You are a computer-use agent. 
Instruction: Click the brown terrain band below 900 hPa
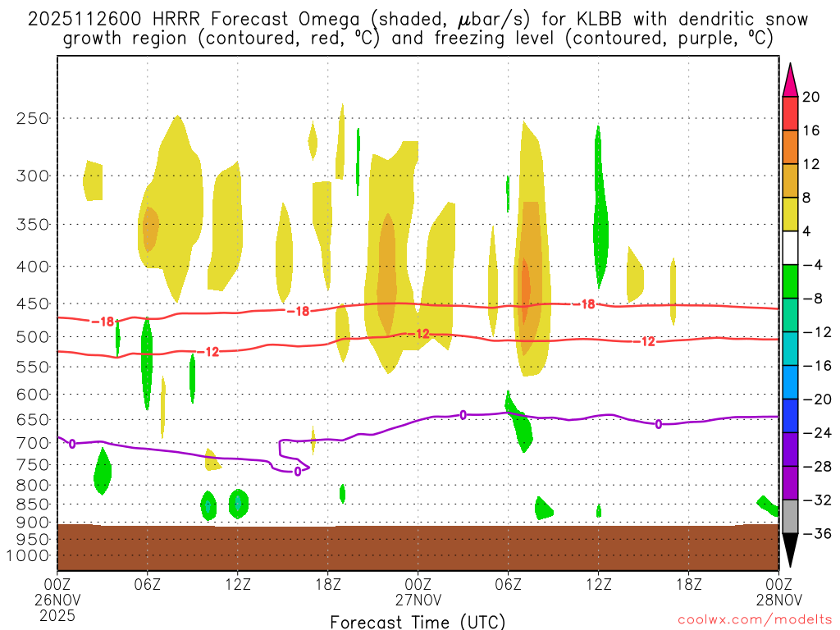click(418, 547)
